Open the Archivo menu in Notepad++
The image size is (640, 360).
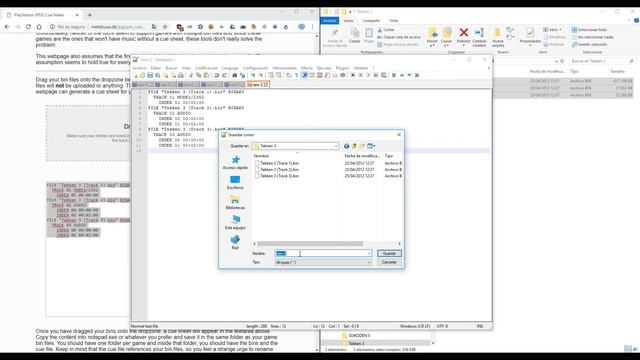pyautogui.click(x=139, y=68)
